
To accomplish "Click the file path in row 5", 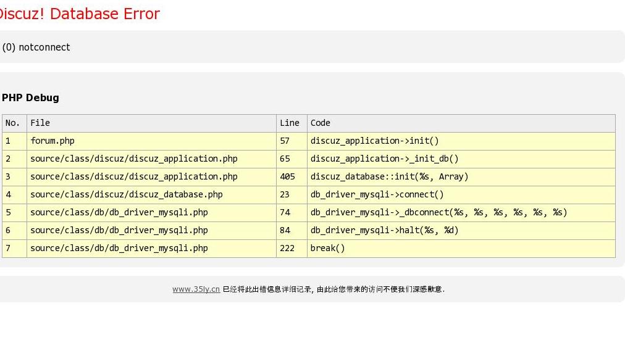I will pos(151,213).
